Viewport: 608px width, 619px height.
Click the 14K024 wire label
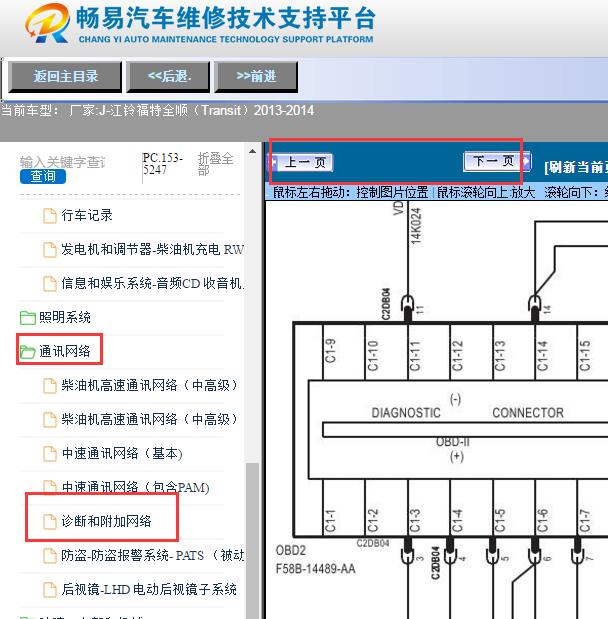pos(416,226)
